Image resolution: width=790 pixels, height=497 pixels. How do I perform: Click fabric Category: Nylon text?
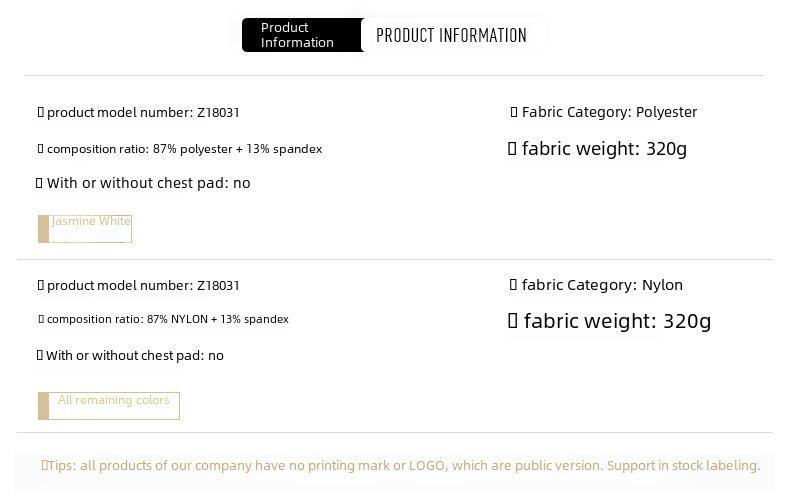pos(602,285)
